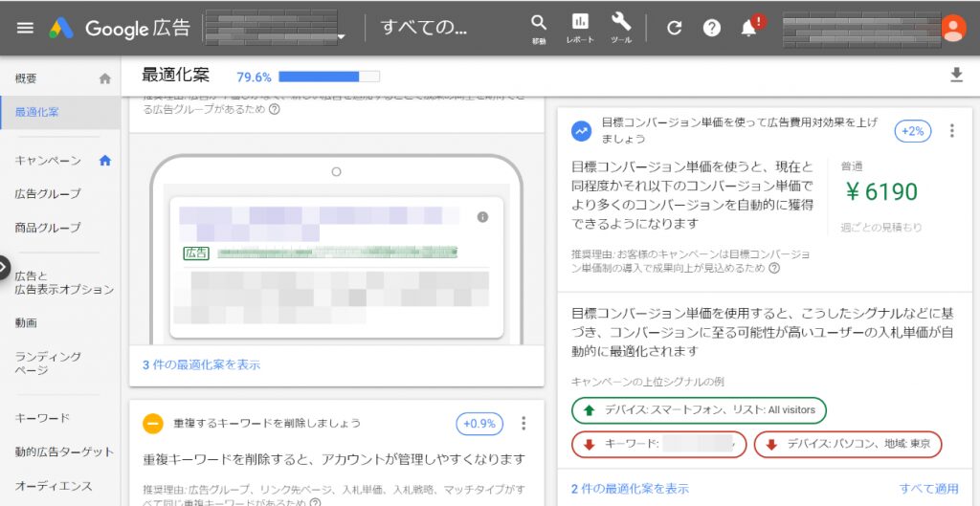Click the red キーワード signal chip
This screenshot has width=980, height=506.
[x=658, y=445]
